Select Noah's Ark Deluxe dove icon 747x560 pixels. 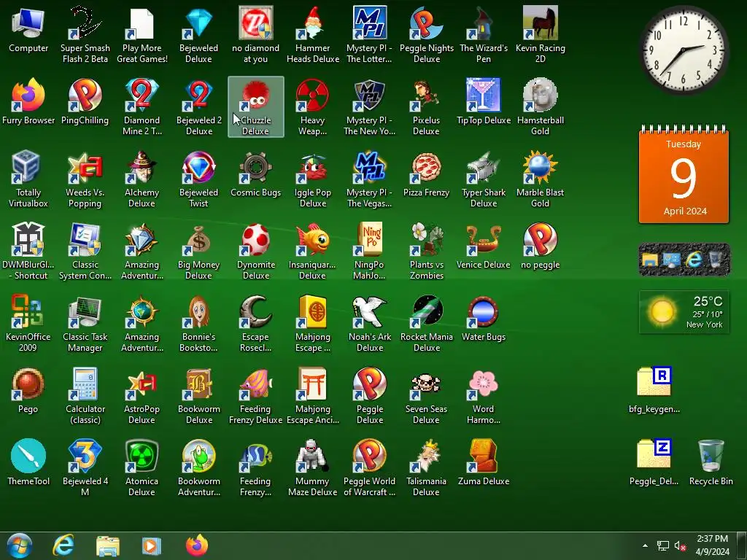click(370, 324)
